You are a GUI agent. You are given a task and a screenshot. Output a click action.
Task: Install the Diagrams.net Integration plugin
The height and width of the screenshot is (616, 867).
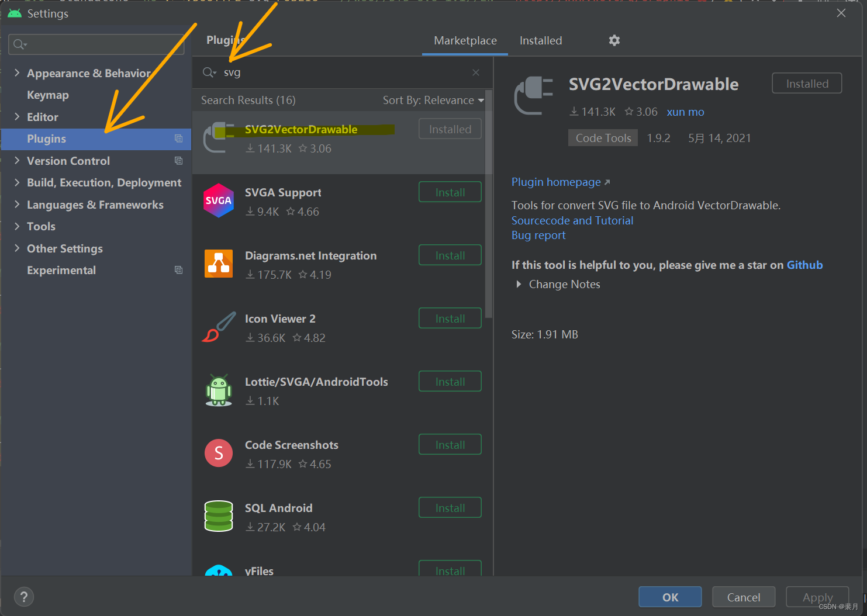click(x=450, y=255)
